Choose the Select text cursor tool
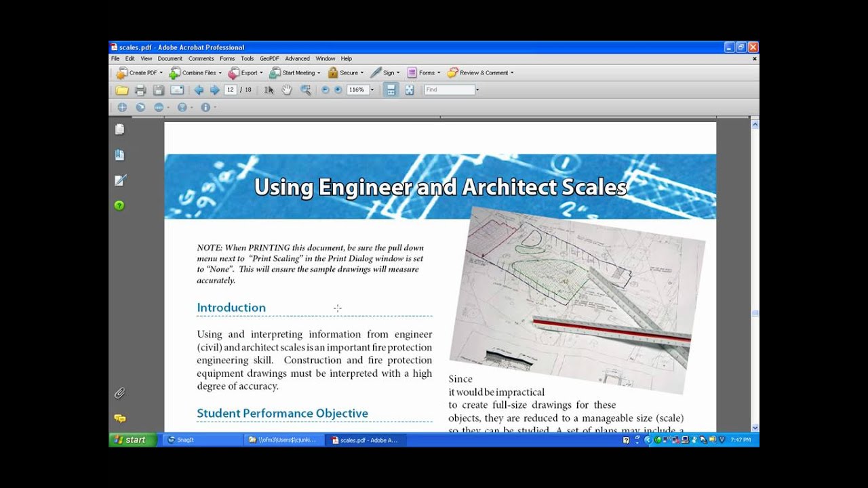 pos(269,90)
